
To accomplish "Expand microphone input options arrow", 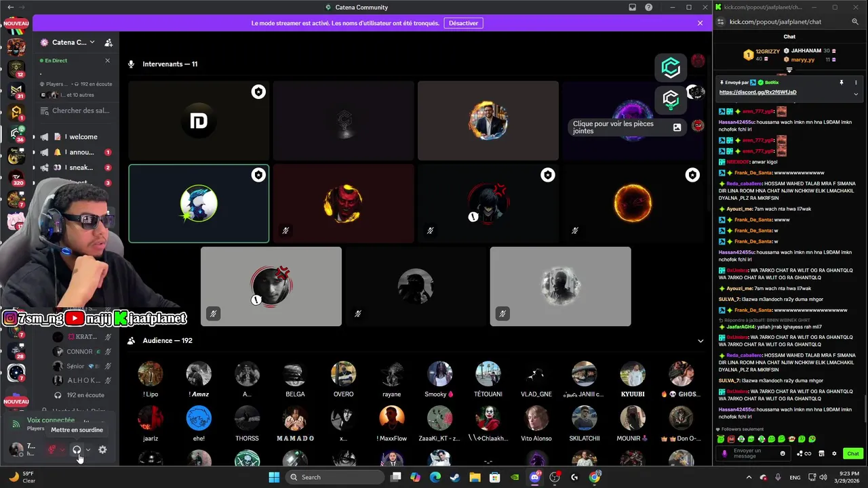I will pyautogui.click(x=62, y=449).
